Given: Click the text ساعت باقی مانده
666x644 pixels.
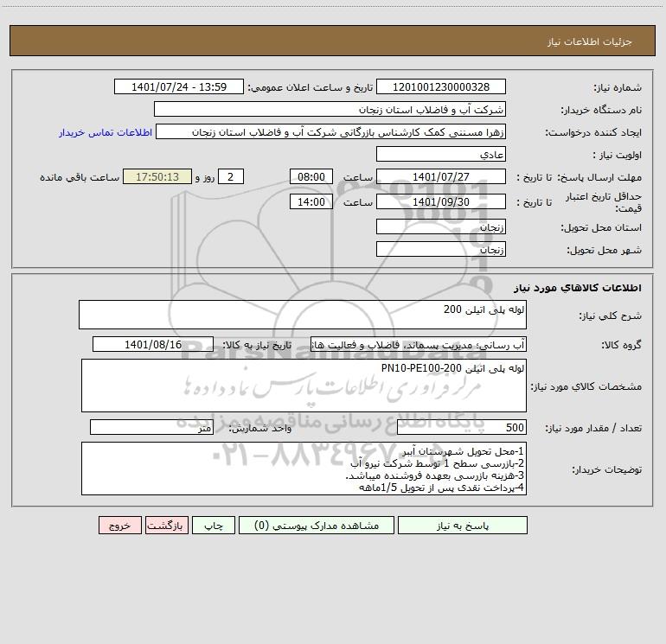Looking at the screenshot, I should pyautogui.click(x=80, y=177).
